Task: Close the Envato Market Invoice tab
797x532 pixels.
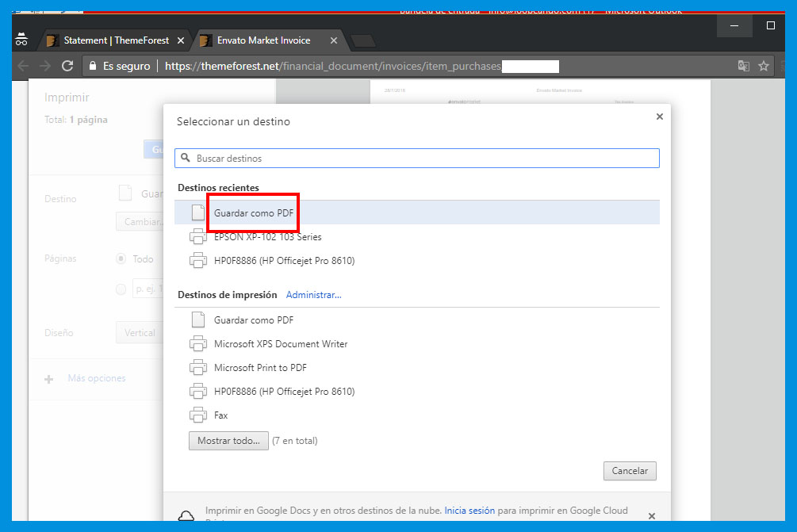Action: (x=333, y=40)
